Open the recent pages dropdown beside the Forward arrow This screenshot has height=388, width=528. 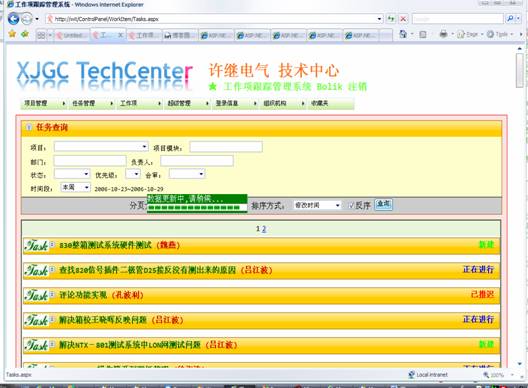(x=37, y=19)
